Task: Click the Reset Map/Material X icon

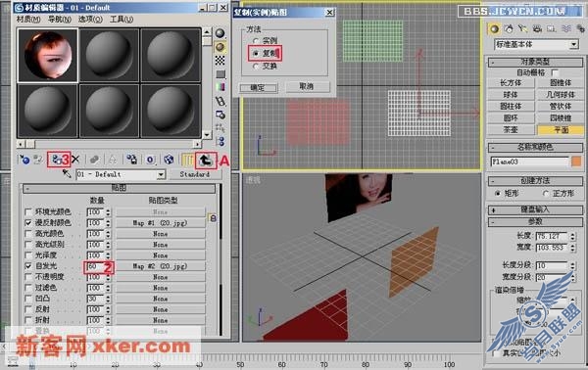Action: pyautogui.click(x=75, y=160)
